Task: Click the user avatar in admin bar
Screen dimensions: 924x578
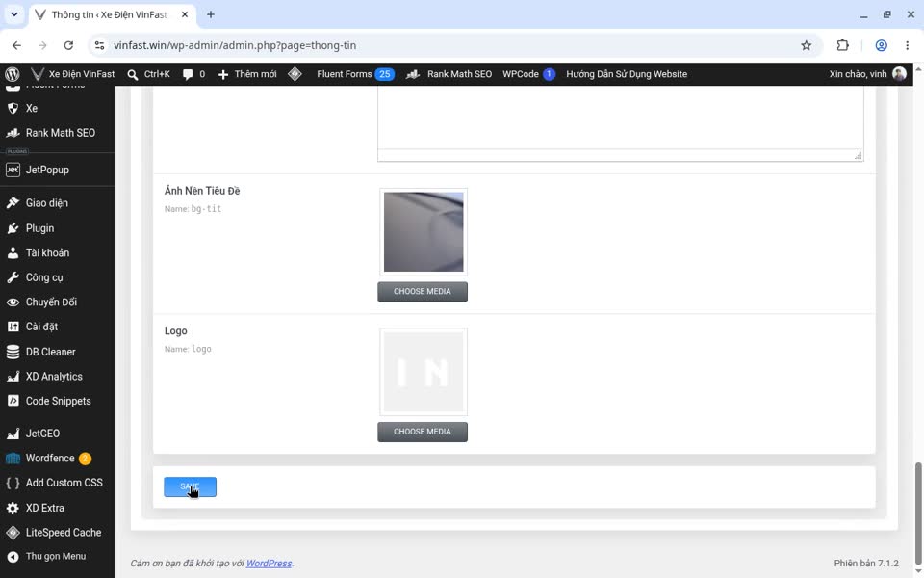Action: tap(899, 74)
